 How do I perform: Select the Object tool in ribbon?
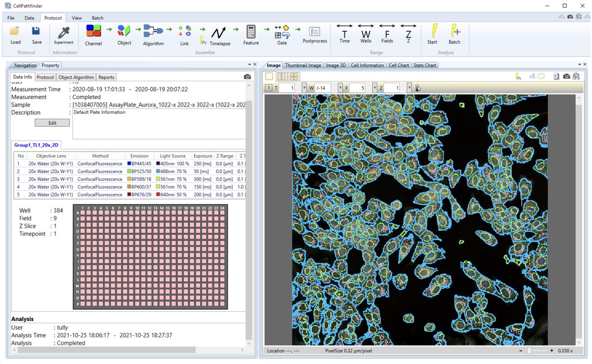(x=124, y=35)
